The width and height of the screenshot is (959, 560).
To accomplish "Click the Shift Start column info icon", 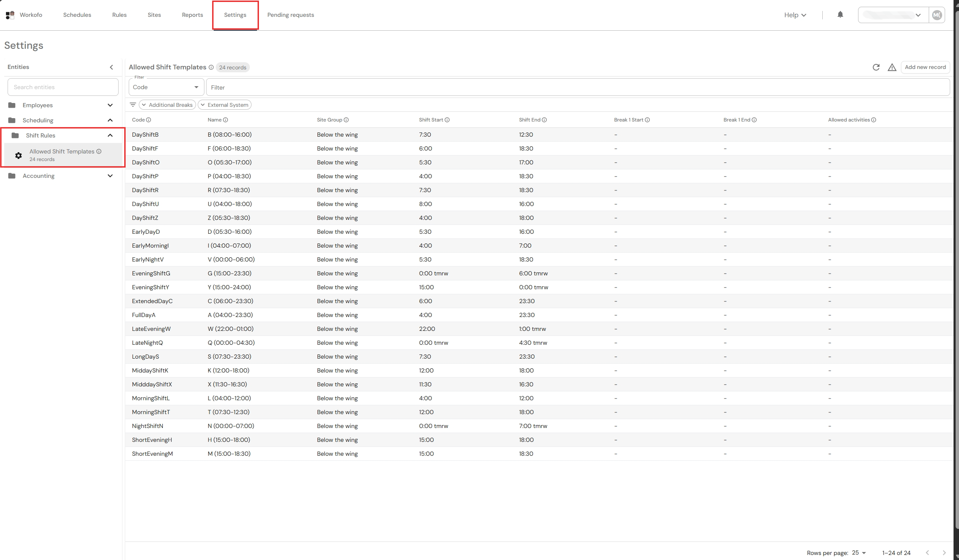I will tap(447, 120).
